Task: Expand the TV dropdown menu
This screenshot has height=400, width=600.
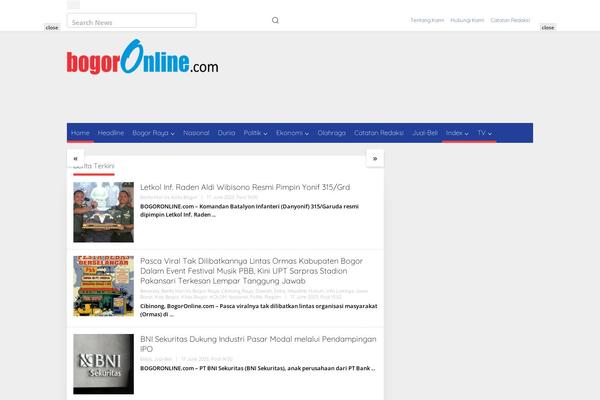Action: pos(484,133)
